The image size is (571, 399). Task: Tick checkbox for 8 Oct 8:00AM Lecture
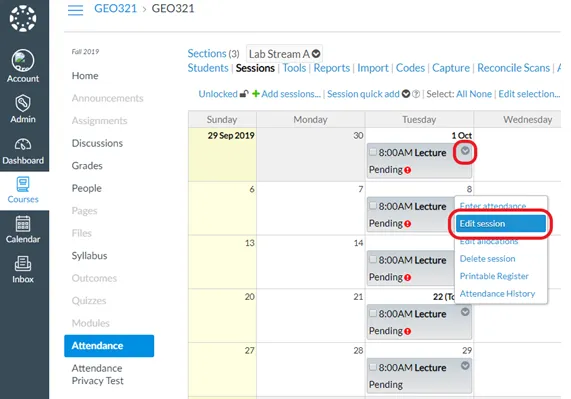(x=373, y=206)
